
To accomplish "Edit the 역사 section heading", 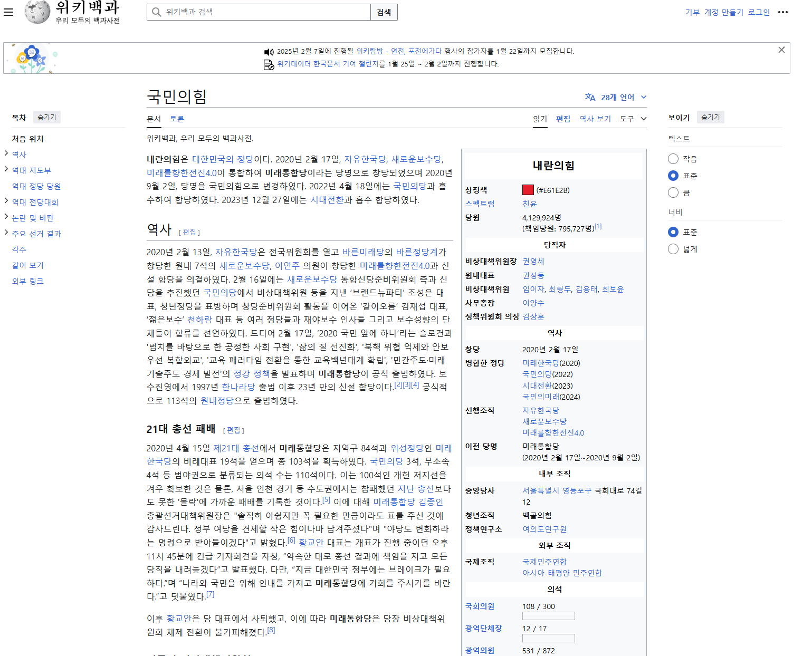I will tap(189, 232).
